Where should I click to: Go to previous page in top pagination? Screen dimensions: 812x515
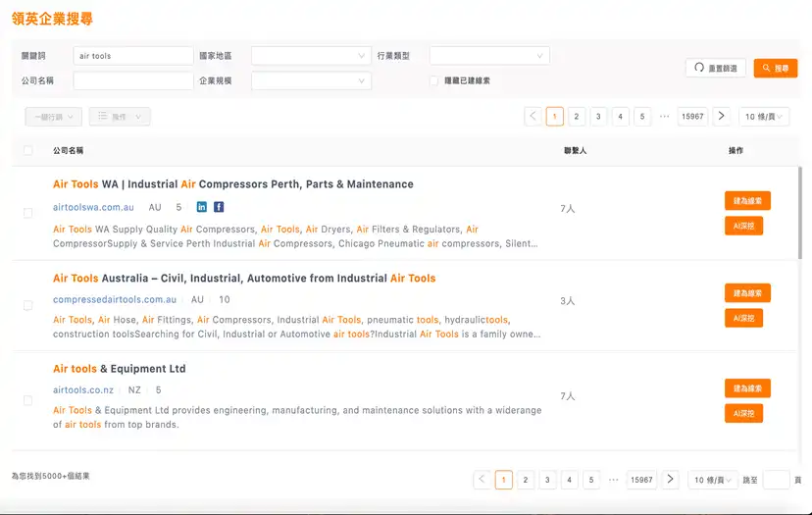533,116
